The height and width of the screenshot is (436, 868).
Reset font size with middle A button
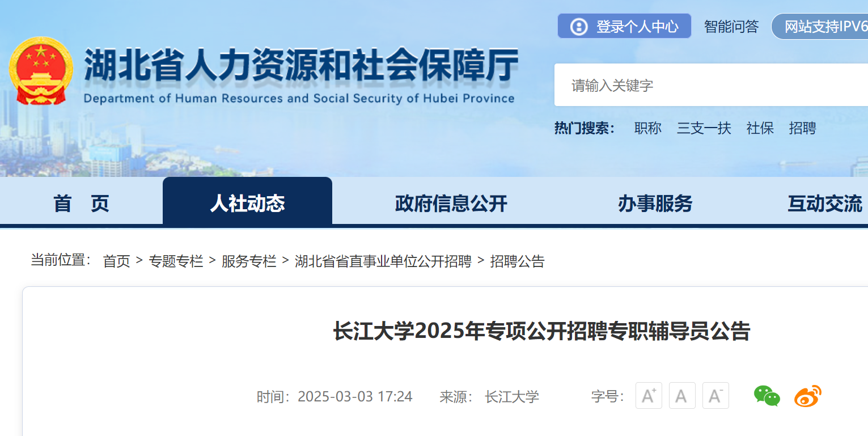pos(682,396)
